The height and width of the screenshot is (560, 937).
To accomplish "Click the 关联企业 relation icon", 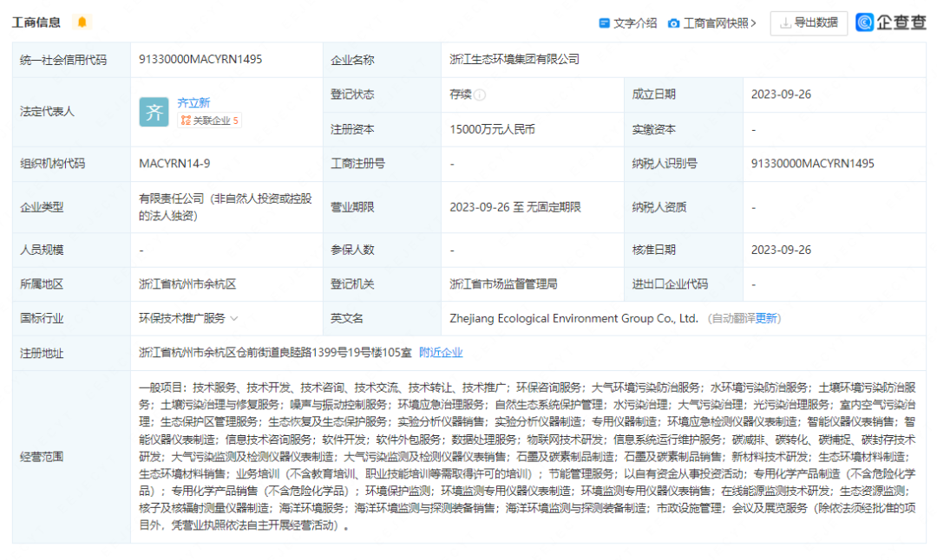I will [x=185, y=120].
